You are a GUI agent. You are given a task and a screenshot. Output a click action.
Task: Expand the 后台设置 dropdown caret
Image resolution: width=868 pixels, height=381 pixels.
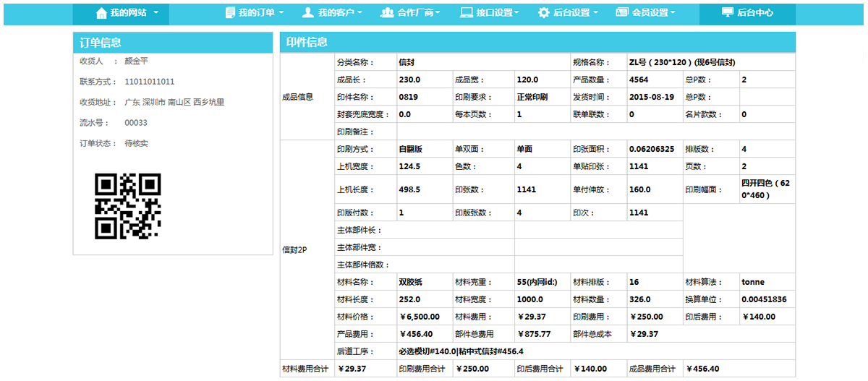point(595,13)
